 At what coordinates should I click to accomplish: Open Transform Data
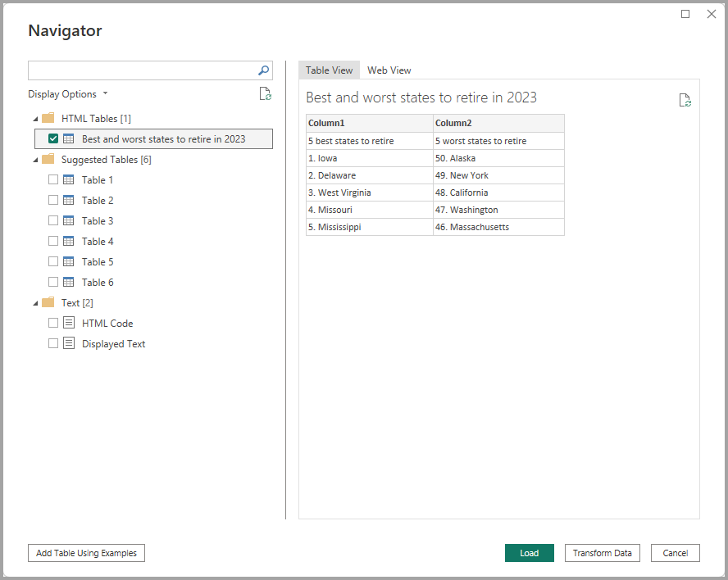click(x=602, y=553)
